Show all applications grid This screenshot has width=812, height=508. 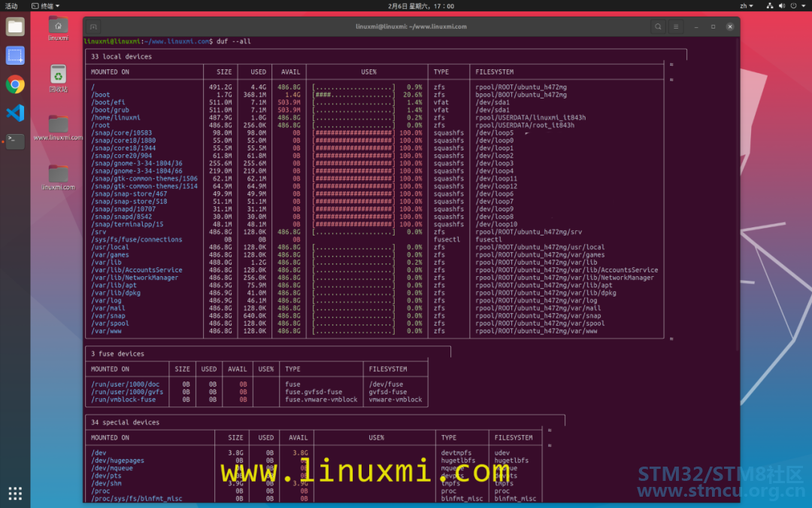click(x=15, y=493)
